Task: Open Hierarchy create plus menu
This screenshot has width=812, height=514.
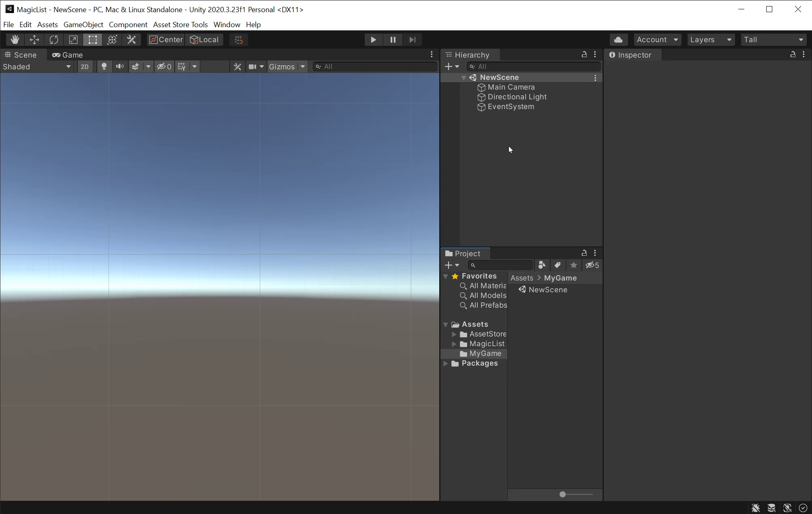Action: [452, 66]
